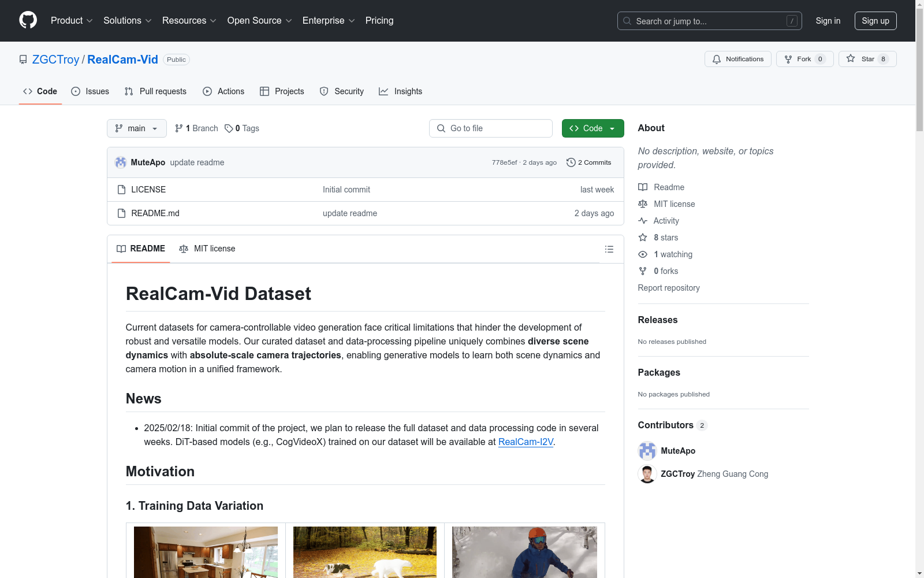The width and height of the screenshot is (924, 578).
Task: Click the kitchen interior thumbnail image
Action: coord(206,552)
